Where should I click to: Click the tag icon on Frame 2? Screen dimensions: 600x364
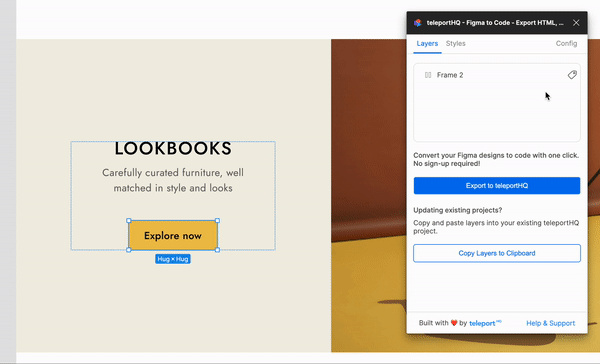click(572, 75)
